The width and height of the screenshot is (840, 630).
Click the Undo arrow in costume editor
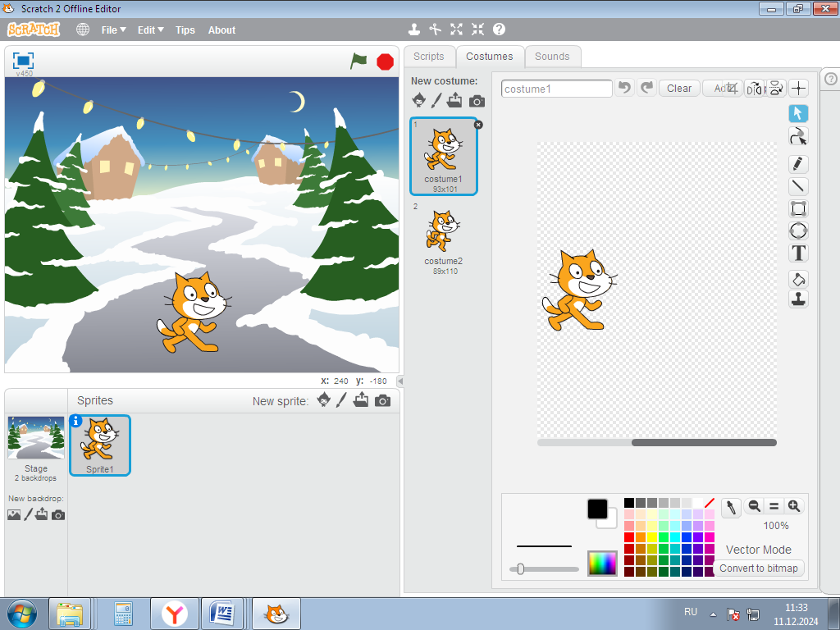click(x=624, y=87)
